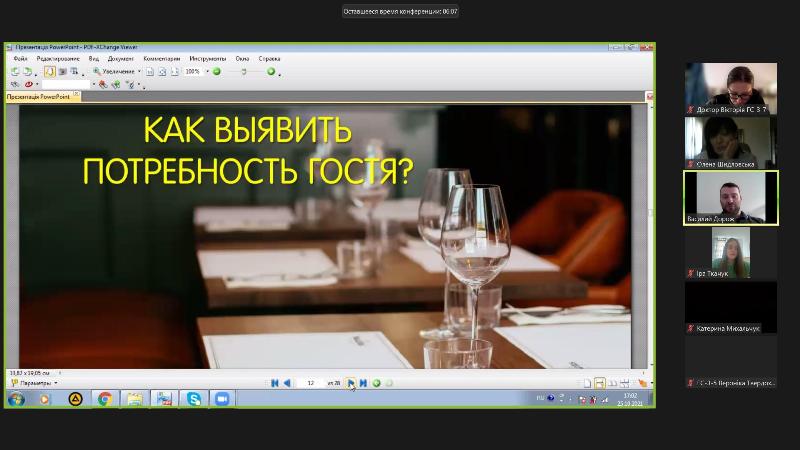Go to the first page
This screenshot has width=800, height=450.
[274, 383]
